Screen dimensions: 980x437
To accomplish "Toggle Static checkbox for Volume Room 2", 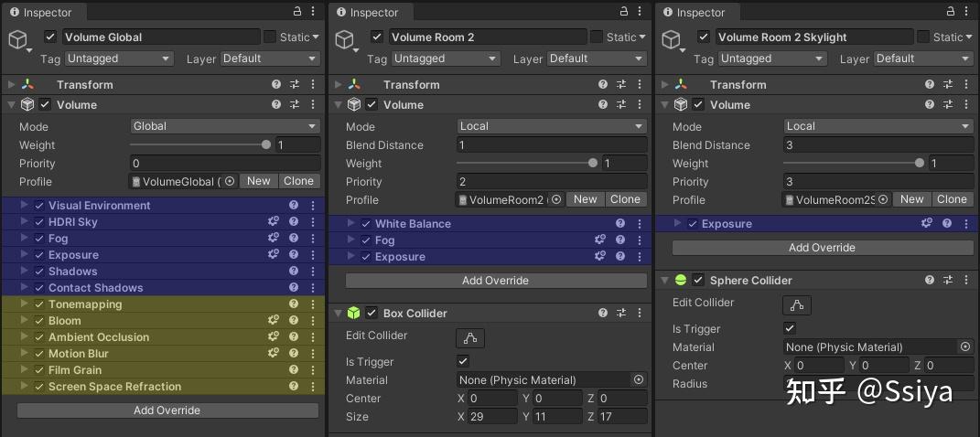I will [x=597, y=37].
